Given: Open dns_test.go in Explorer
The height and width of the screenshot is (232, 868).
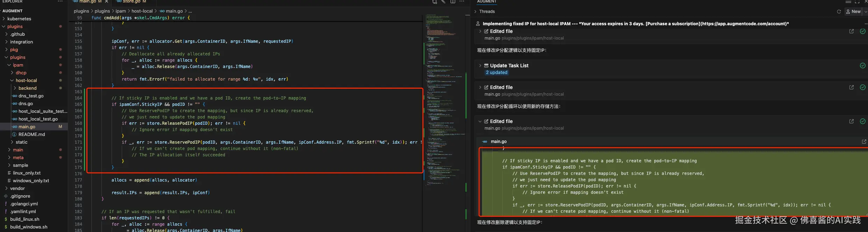Looking at the screenshot, I should 34,96.
